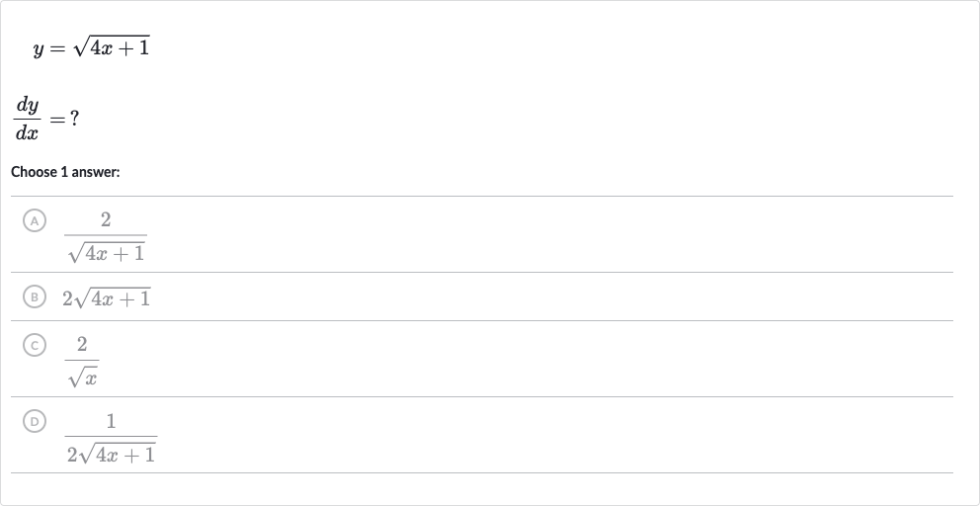This screenshot has width=980, height=506.
Task: Click the question mark after dy/dx
Action: (x=74, y=119)
